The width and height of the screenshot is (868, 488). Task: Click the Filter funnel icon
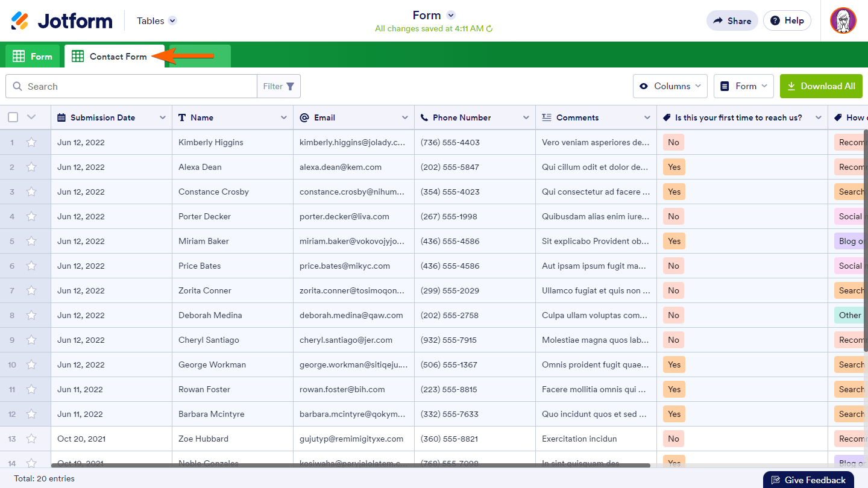(x=290, y=87)
